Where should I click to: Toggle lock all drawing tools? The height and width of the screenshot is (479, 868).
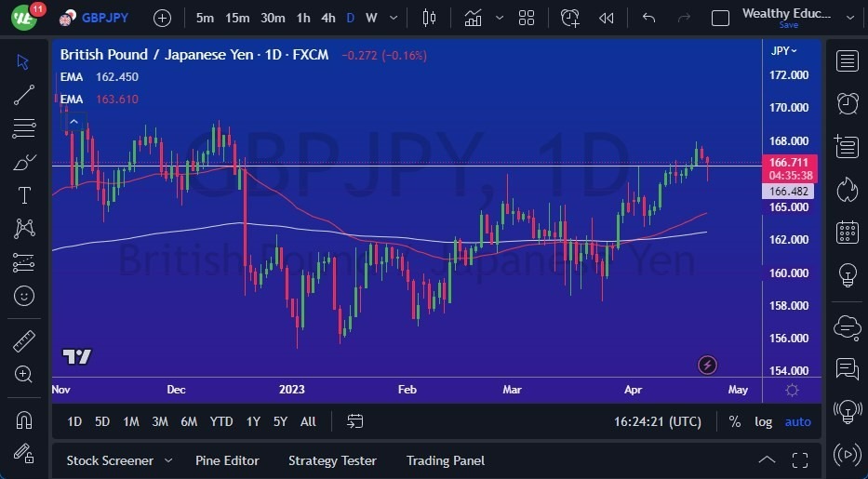tap(24, 454)
